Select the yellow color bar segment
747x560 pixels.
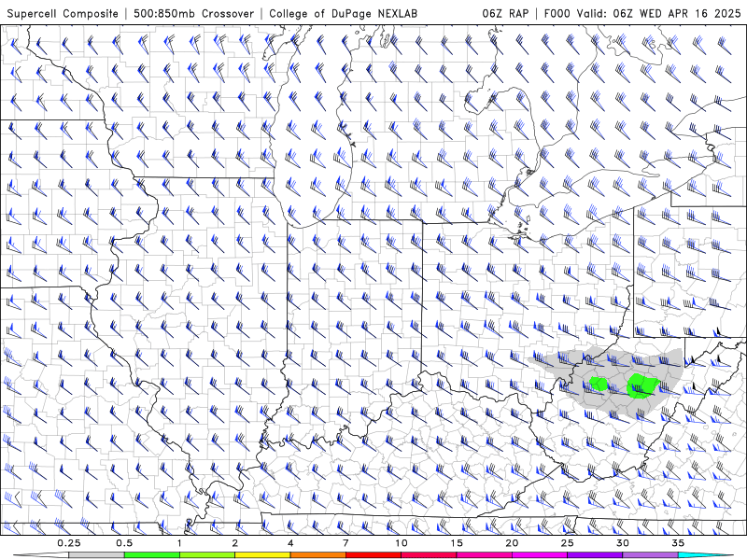click(262, 555)
